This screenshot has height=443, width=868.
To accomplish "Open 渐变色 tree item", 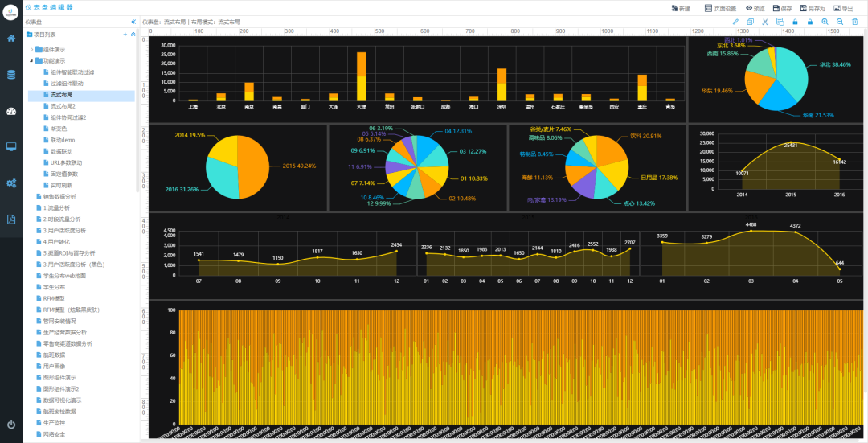I will 58,129.
